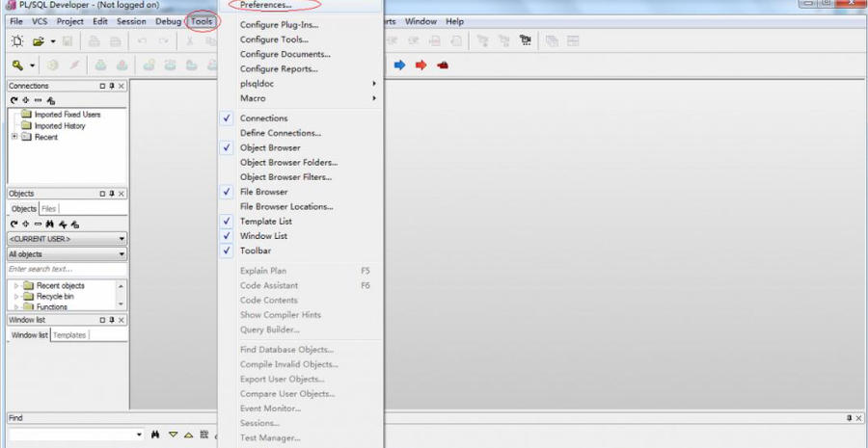
Task: Click the add icon in Connections panel toolbar
Action: [25, 100]
